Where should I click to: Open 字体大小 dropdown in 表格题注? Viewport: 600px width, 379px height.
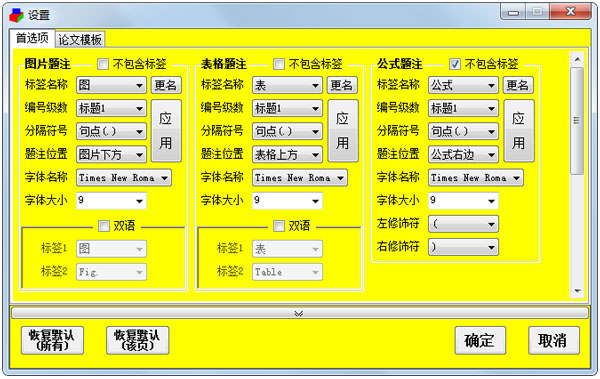pyautogui.click(x=287, y=201)
